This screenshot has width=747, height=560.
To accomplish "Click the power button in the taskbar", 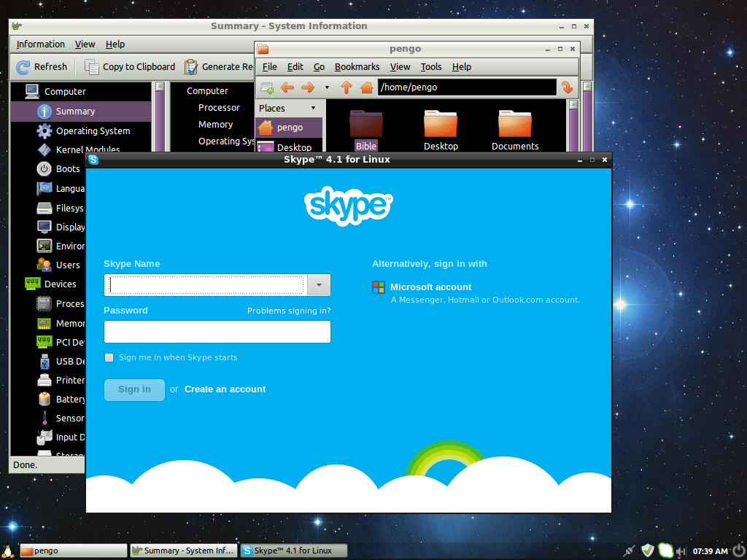I will coord(739,551).
